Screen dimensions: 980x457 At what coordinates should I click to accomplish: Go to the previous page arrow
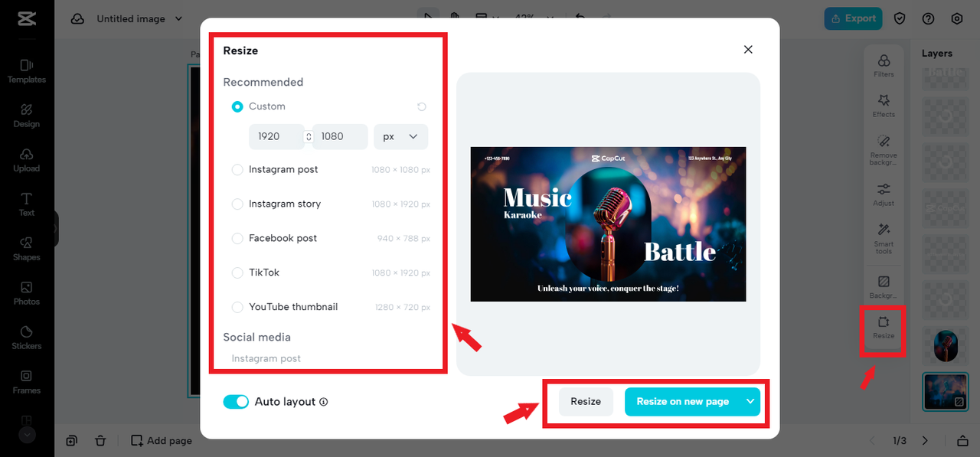(874, 440)
